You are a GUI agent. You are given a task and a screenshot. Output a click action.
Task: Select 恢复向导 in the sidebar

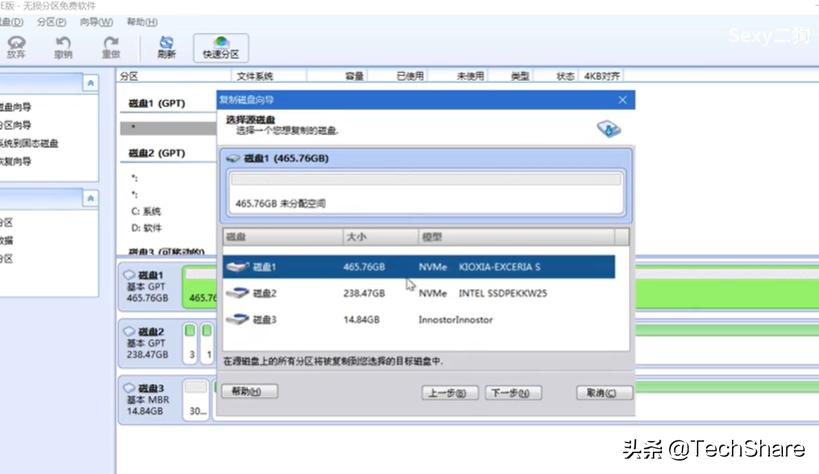[x=15, y=161]
